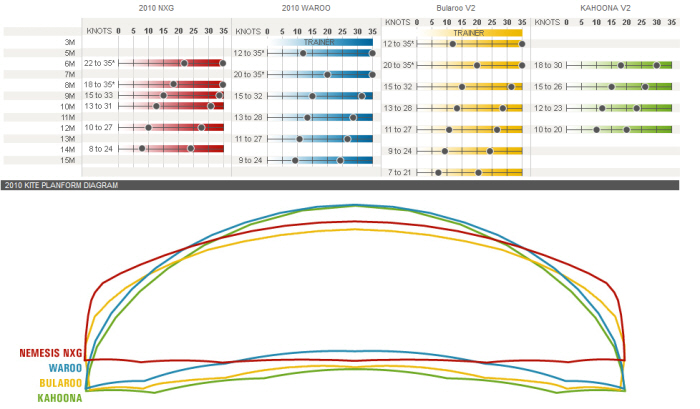Click the KNOTS axis label in NXG chart
The width and height of the screenshot is (700, 409).
pos(99,31)
